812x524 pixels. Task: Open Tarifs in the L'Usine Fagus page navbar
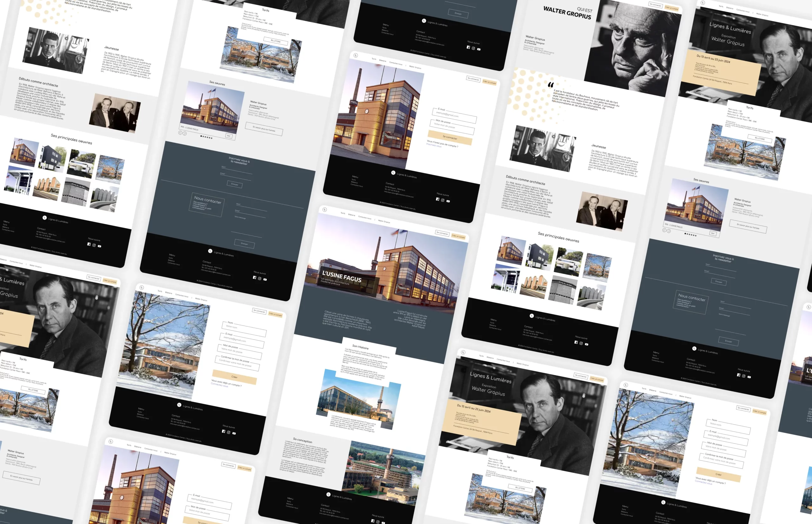click(343, 213)
